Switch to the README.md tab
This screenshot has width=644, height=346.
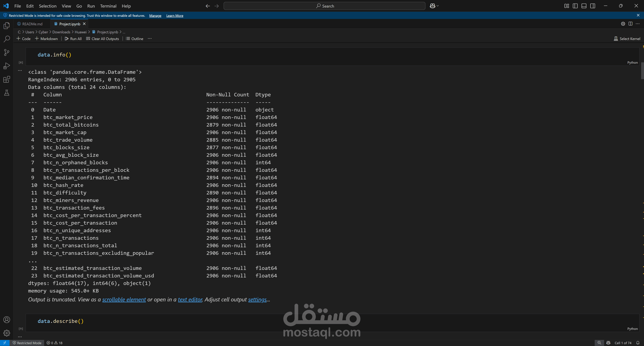click(32, 24)
